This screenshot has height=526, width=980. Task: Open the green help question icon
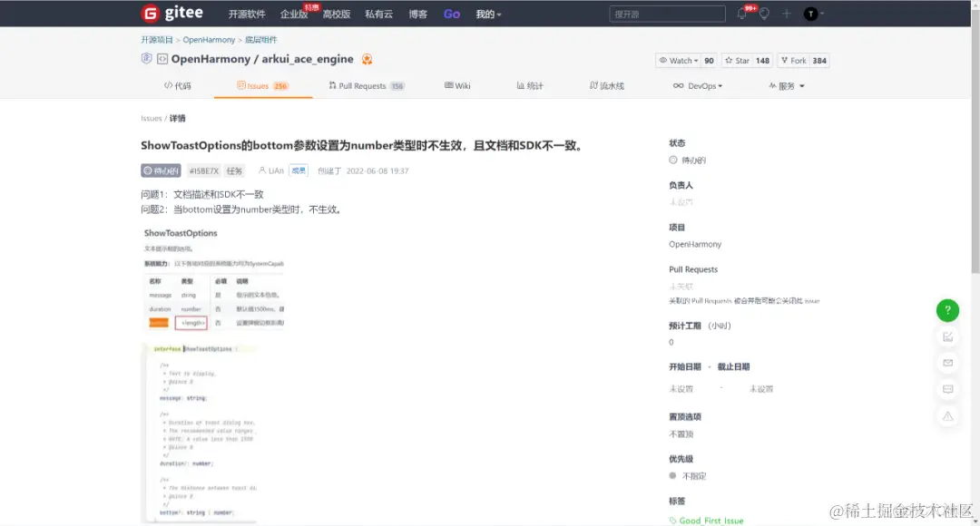(x=947, y=309)
